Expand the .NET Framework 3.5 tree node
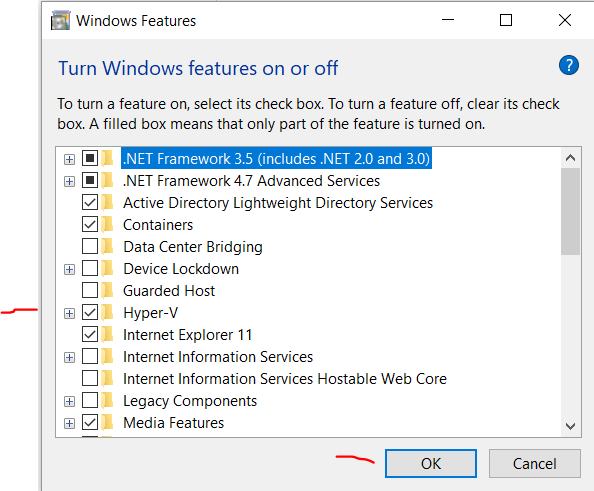The image size is (594, 491). tap(69, 159)
